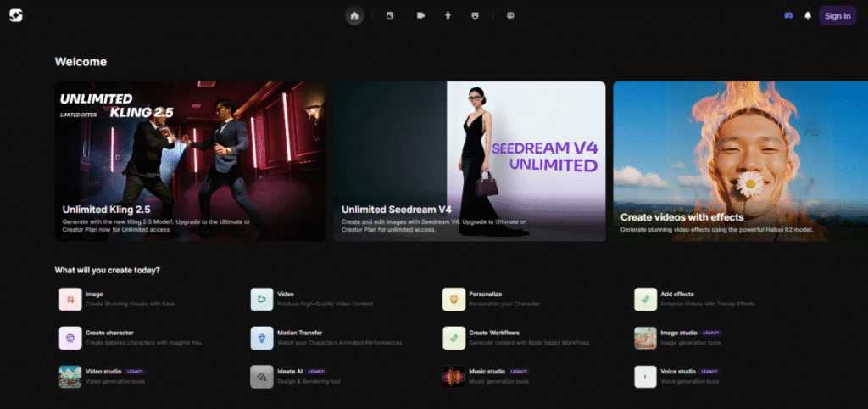Click the pink Image tool icon
868x409 pixels.
point(70,300)
